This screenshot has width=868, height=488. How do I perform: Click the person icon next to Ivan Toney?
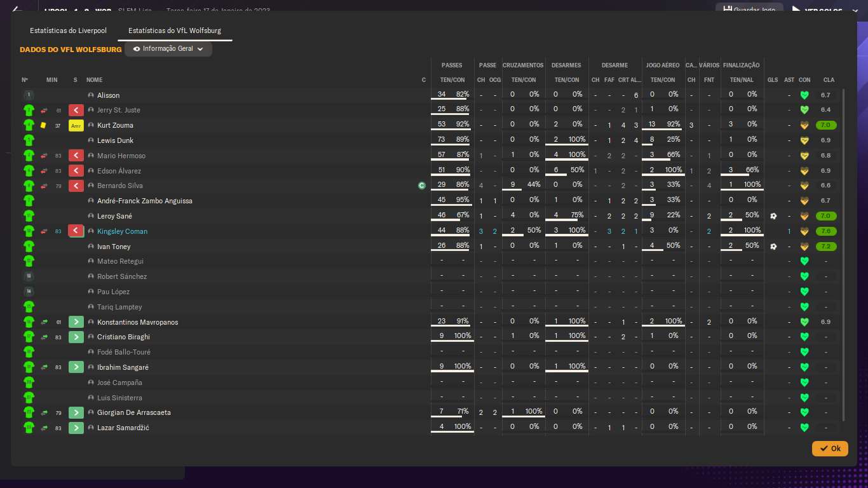point(91,247)
